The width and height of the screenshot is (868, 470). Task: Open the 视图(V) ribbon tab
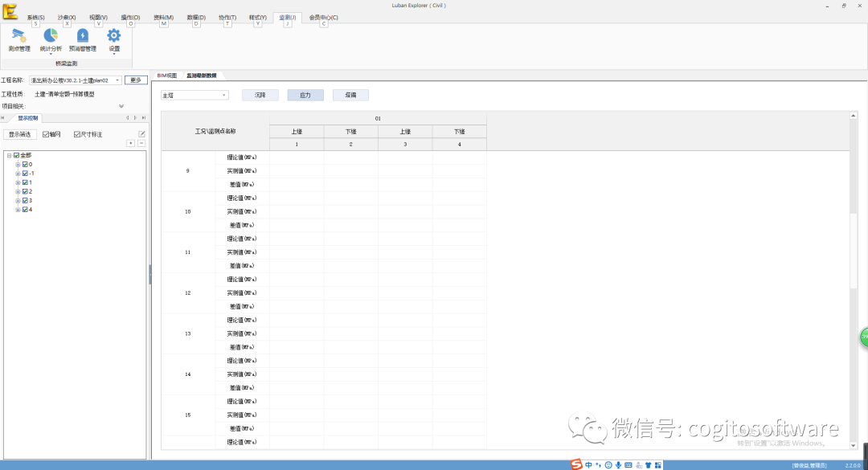[99, 18]
